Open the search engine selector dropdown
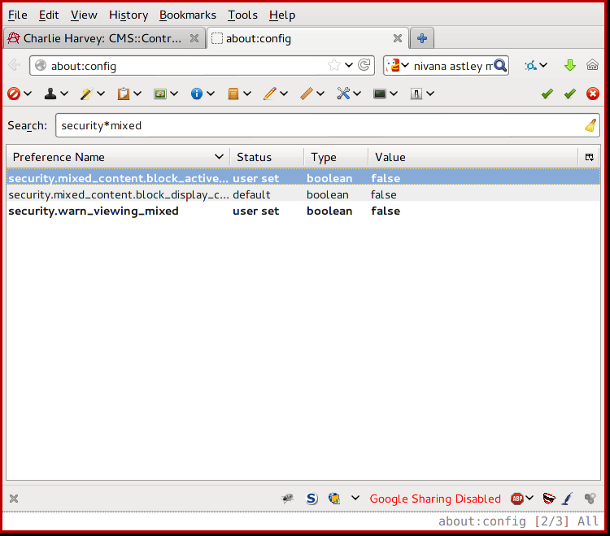 coord(405,65)
